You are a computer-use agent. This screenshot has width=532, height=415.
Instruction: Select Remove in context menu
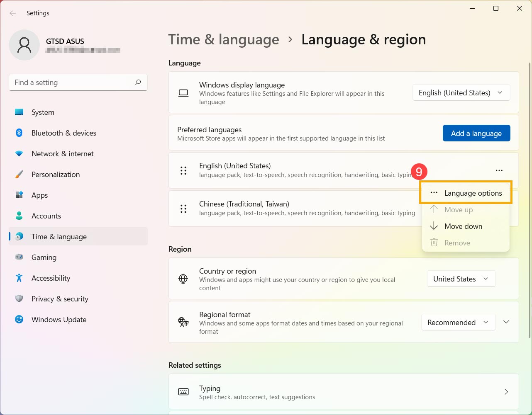(x=466, y=243)
